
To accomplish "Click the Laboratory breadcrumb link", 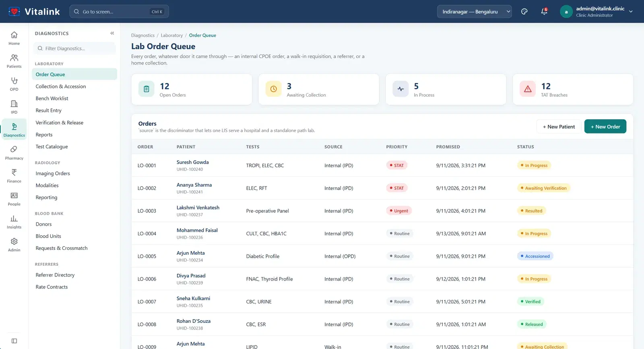I will pyautogui.click(x=172, y=35).
